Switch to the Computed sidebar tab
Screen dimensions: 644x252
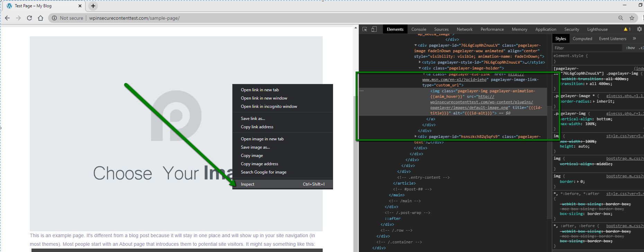tap(582, 39)
